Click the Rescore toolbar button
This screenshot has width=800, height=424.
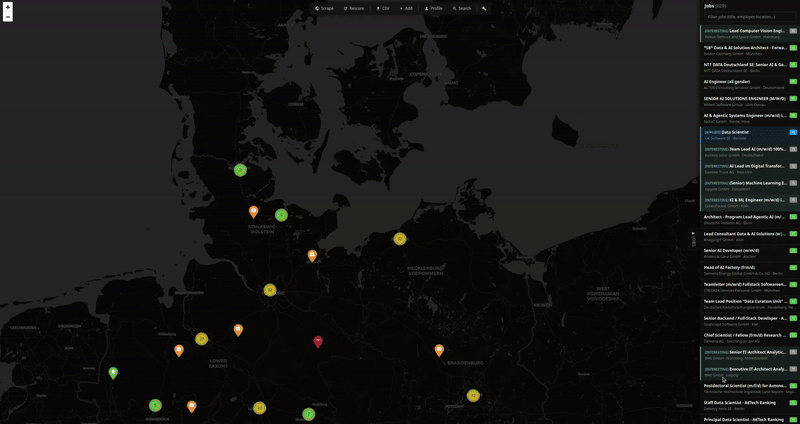(x=354, y=8)
